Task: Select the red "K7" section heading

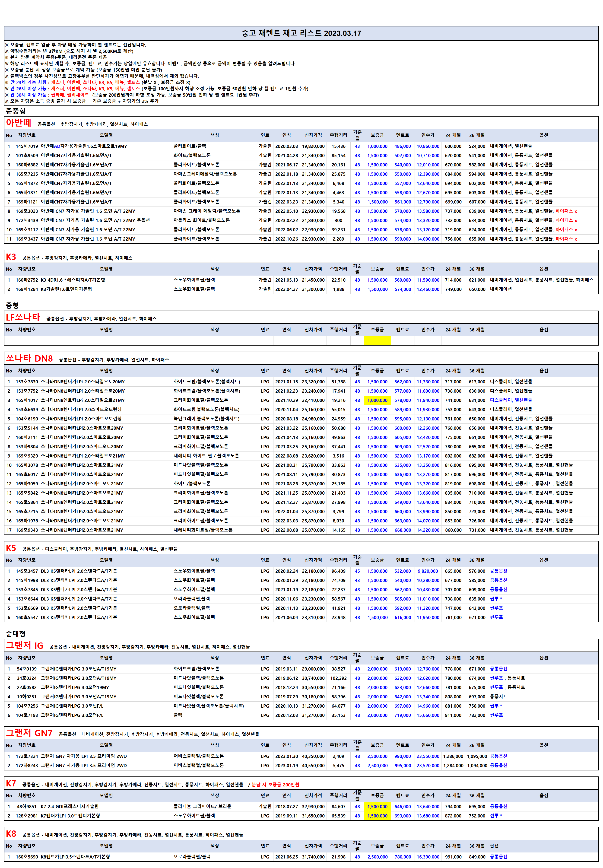Action: click(11, 783)
